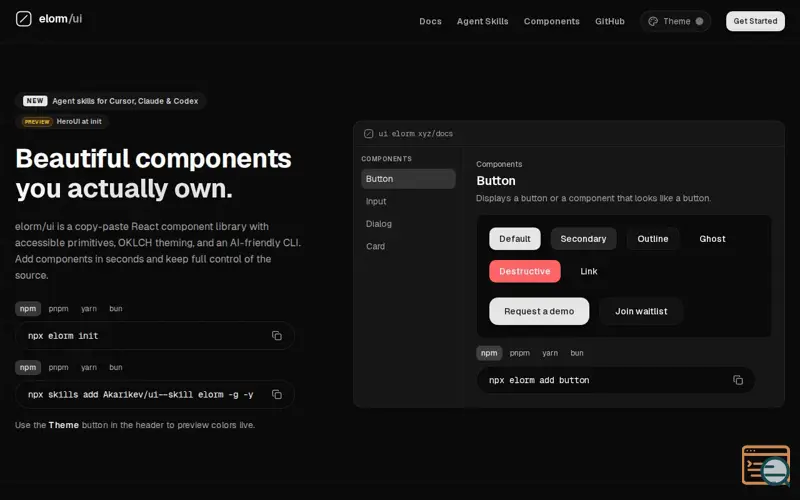This screenshot has height=500, width=800.
Task: Click the logo icon beside ui.elorm.xyz/docs
Action: pyautogui.click(x=368, y=134)
